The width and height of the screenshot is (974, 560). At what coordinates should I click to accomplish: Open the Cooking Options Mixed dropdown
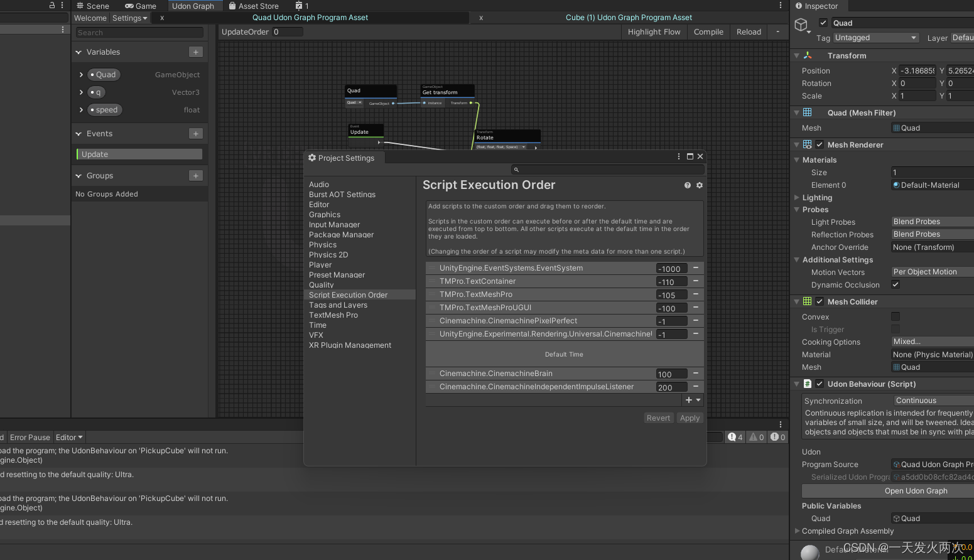pos(933,342)
